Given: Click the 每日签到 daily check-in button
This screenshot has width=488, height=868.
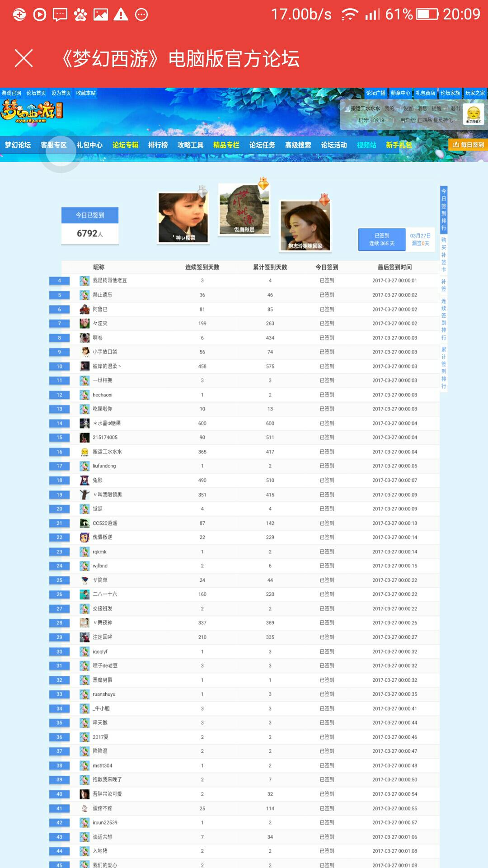Looking at the screenshot, I should coord(468,145).
